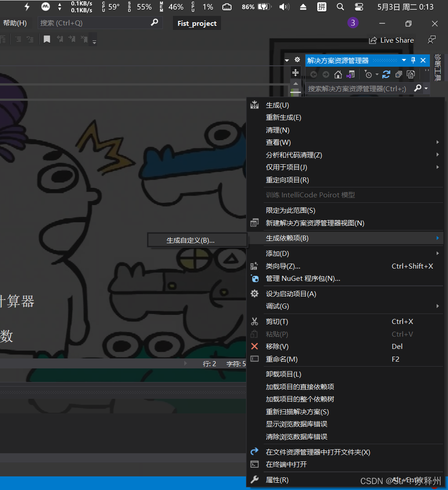Click the Chinese input method icon

pyautogui.click(x=322, y=7)
